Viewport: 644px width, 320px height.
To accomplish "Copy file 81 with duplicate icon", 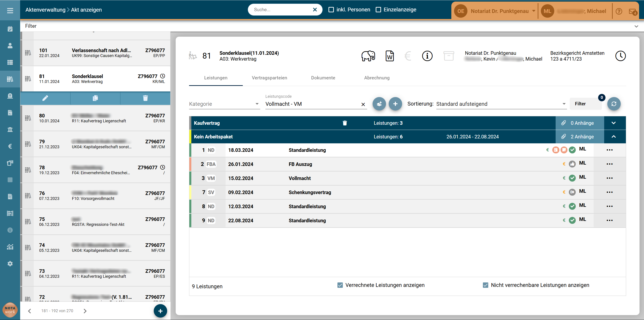I will coord(95,98).
